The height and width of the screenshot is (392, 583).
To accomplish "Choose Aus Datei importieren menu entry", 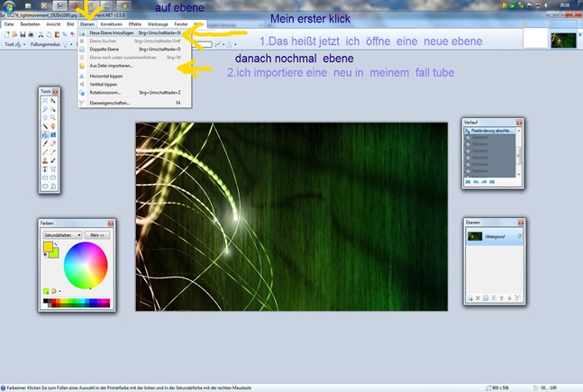I will click(134, 66).
